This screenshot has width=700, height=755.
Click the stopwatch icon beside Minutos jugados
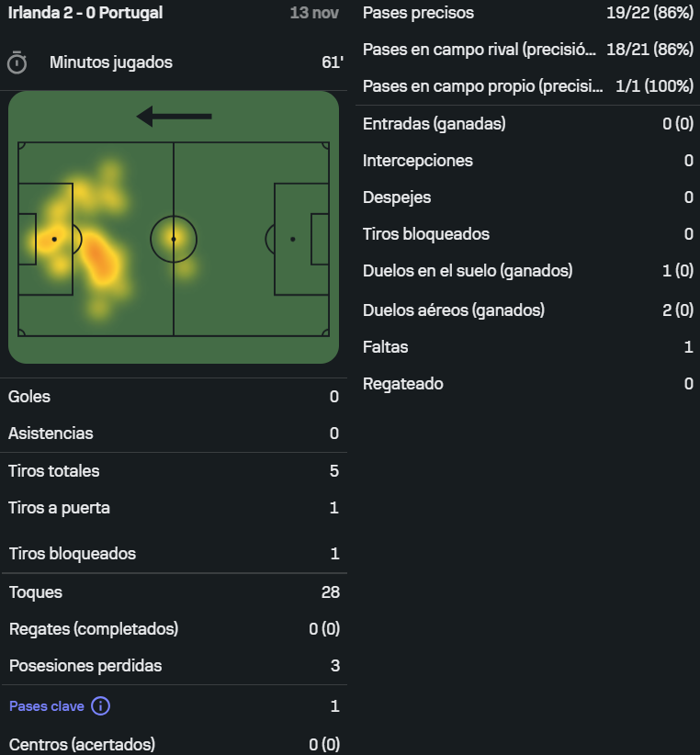pos(17,62)
